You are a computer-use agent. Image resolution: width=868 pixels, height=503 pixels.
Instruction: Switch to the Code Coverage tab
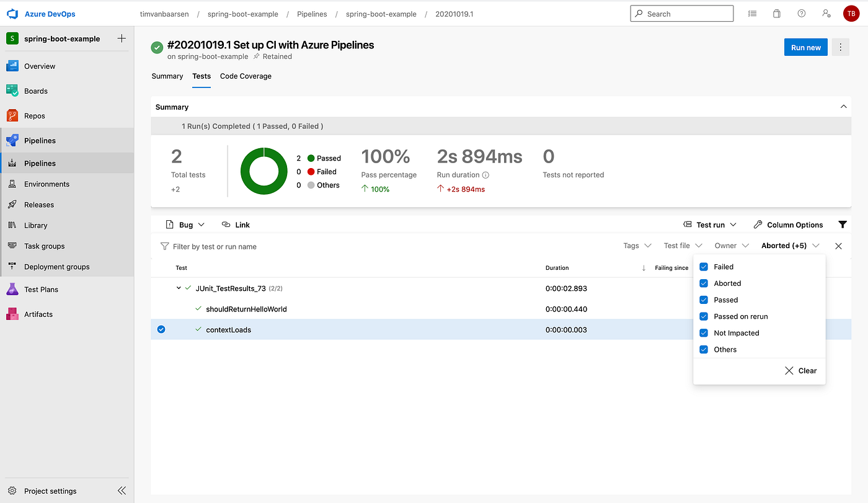(x=246, y=76)
